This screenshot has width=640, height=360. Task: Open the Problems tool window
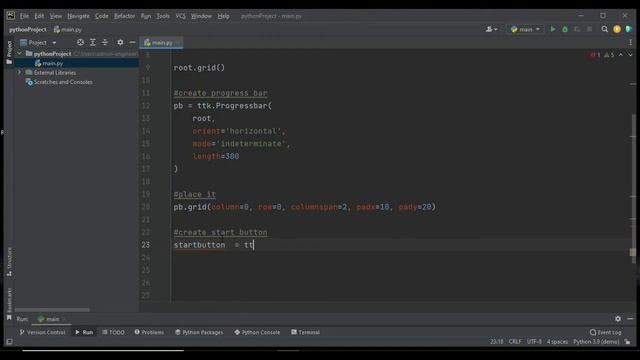pyautogui.click(x=149, y=332)
